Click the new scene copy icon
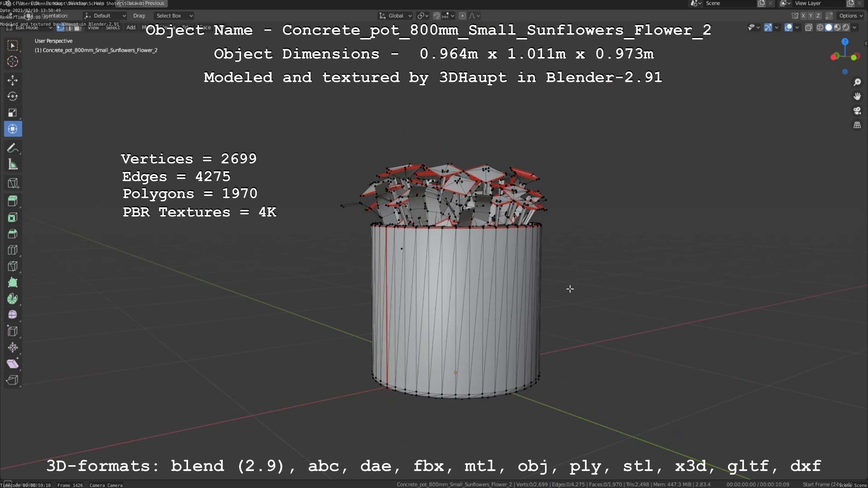Image resolution: width=868 pixels, height=488 pixels. point(761,4)
